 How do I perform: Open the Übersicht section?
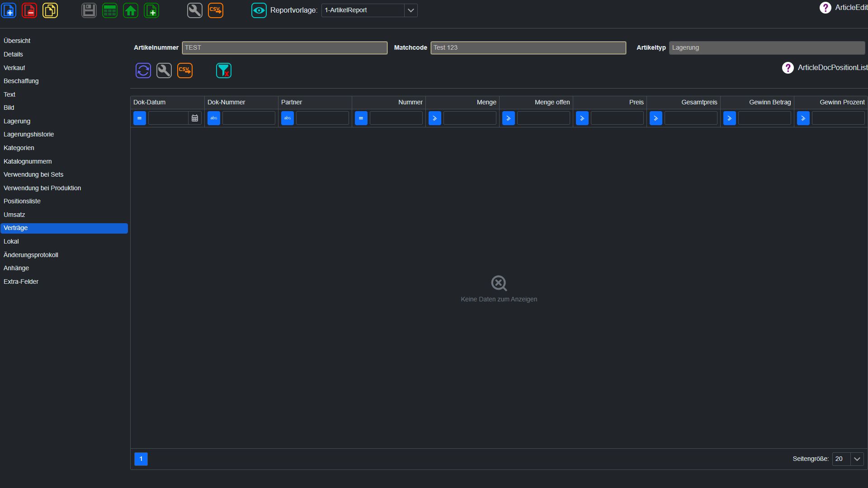pyautogui.click(x=64, y=41)
